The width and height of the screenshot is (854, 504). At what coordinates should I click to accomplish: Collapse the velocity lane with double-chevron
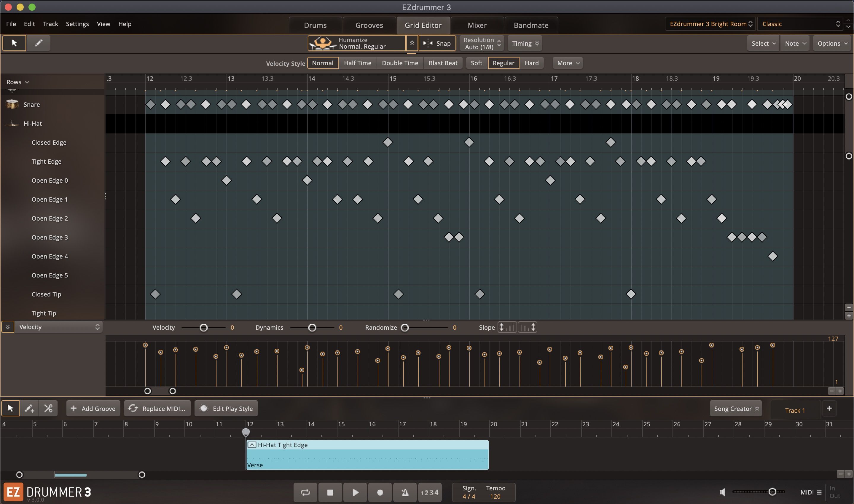(x=7, y=327)
